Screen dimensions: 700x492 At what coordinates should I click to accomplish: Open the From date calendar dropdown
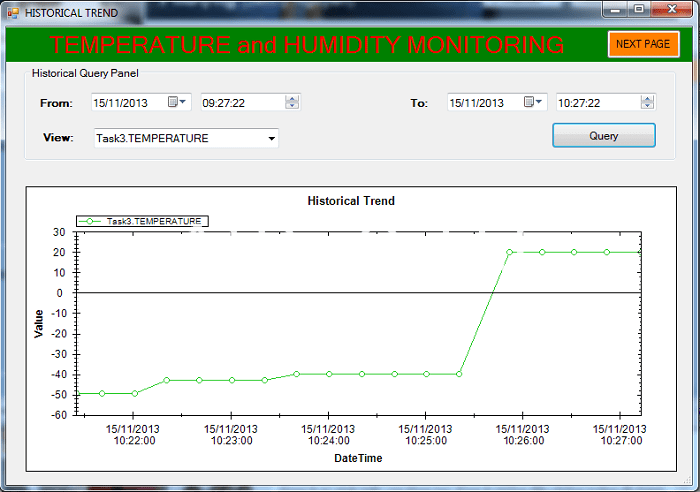177,102
